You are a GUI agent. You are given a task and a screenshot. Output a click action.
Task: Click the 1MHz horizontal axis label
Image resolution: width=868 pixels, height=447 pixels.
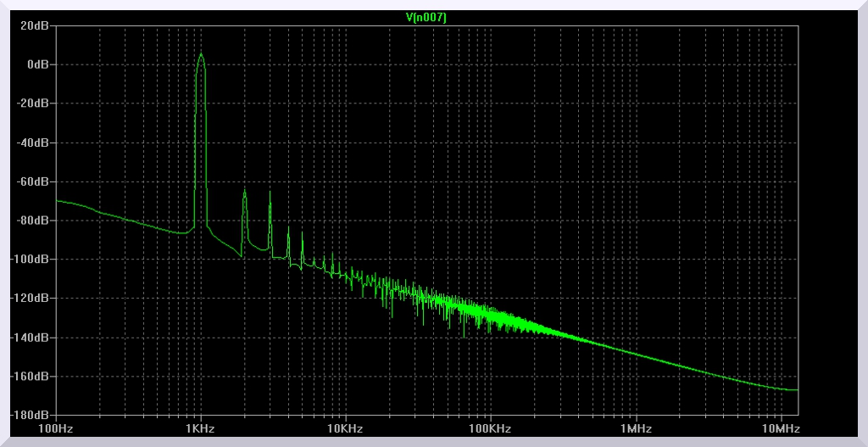pyautogui.click(x=635, y=429)
